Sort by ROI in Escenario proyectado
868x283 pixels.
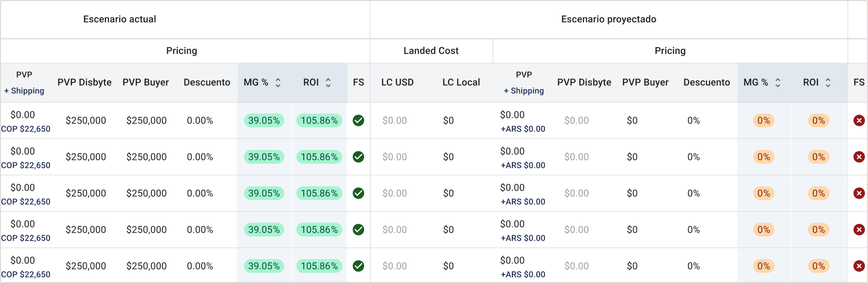pos(828,83)
